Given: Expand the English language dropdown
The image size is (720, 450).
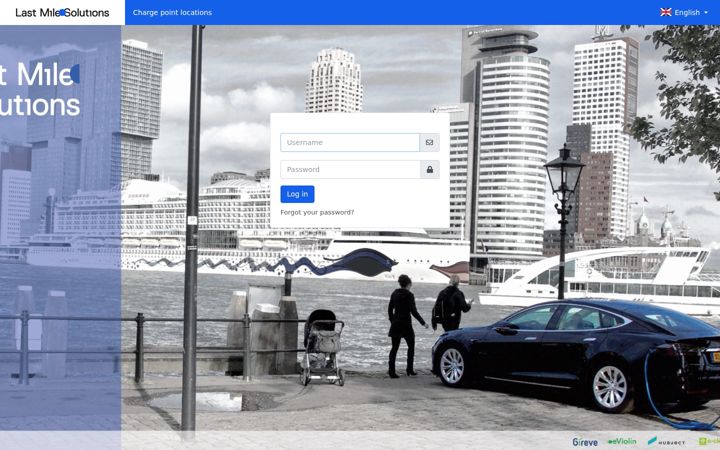Looking at the screenshot, I should pos(684,12).
